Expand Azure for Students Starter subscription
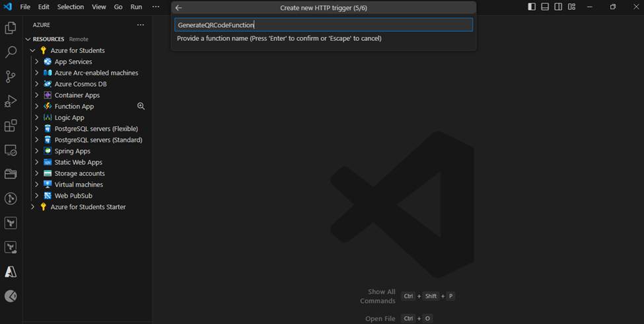This screenshot has width=644, height=324. (32, 207)
